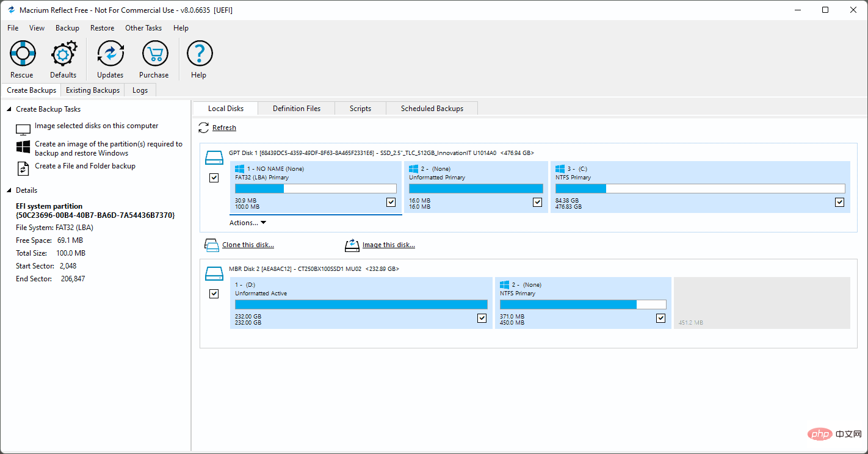Click the File and Folder backup icon

(x=23, y=168)
